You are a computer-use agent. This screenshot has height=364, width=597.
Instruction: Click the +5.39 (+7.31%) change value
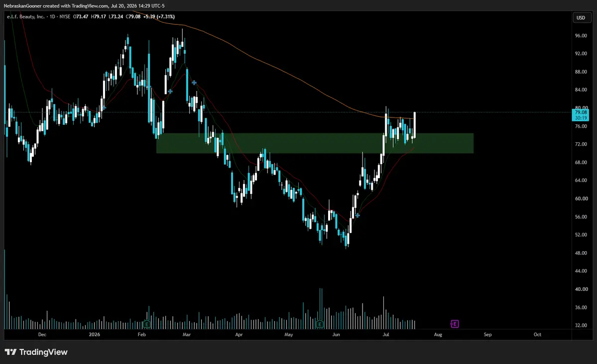click(x=159, y=17)
